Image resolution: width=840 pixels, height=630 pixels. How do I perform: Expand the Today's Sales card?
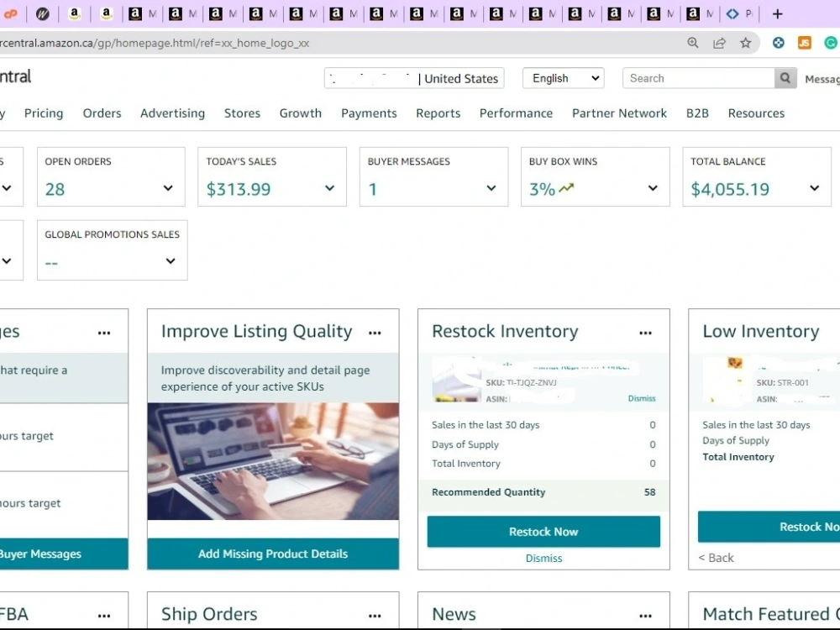tap(330, 188)
